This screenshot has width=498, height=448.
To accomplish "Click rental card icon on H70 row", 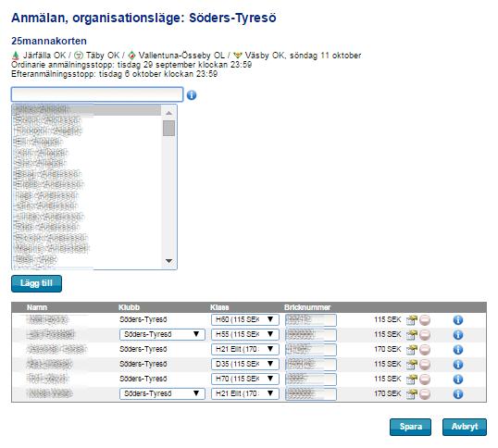I will pyautogui.click(x=412, y=380).
